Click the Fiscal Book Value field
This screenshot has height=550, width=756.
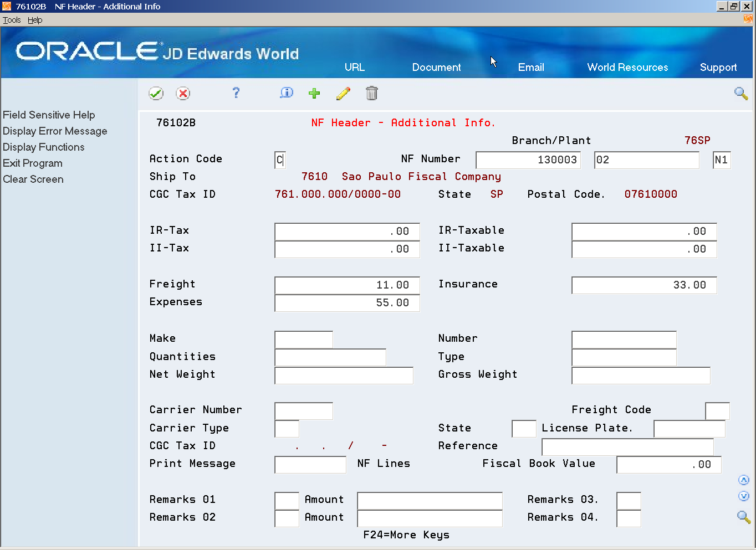pyautogui.click(x=669, y=465)
